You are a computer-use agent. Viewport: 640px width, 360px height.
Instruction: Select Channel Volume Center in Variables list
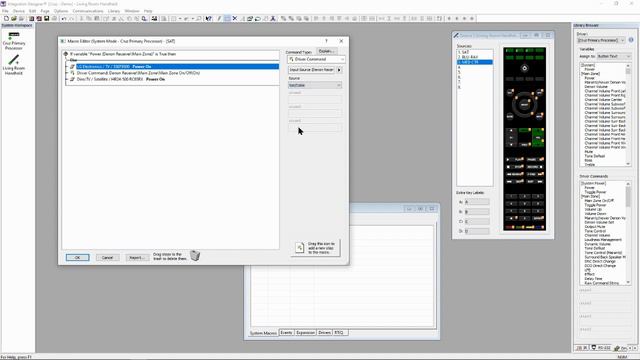pos(603,100)
